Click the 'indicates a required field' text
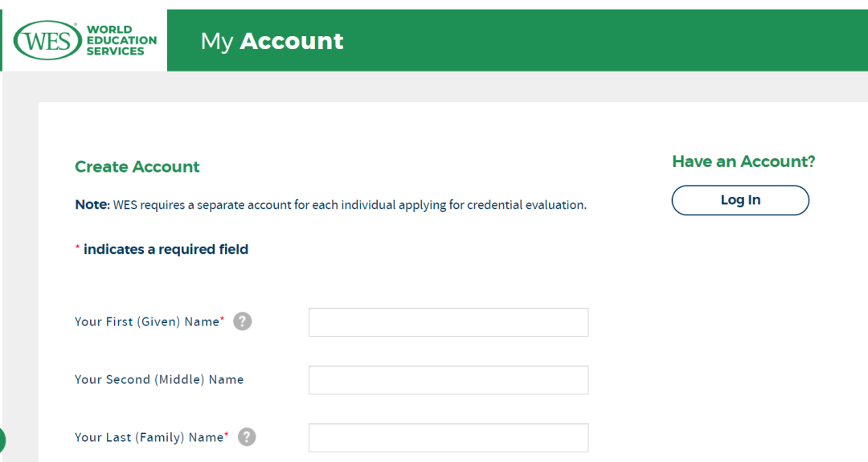The height and width of the screenshot is (462, 868). [x=166, y=250]
